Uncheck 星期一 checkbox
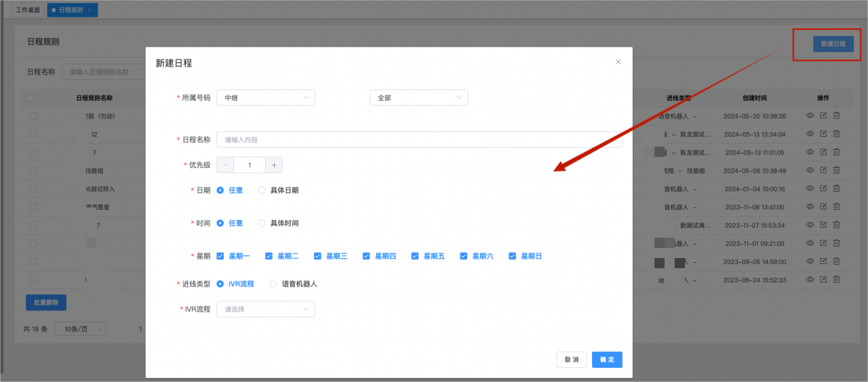Viewport: 868px width, 382px height. point(220,256)
